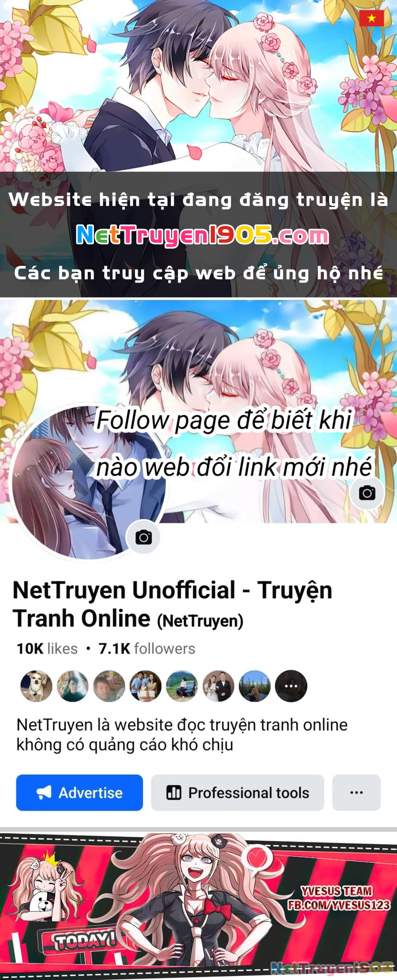Open the three-dots more options button

click(356, 793)
